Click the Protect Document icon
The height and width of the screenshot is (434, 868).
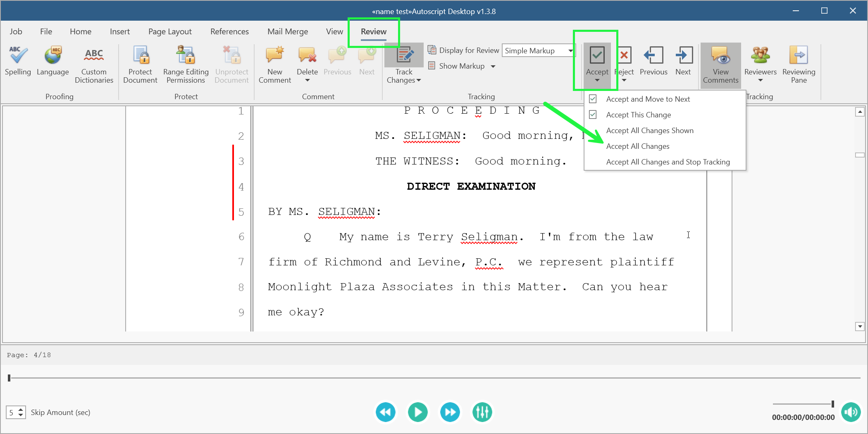[x=140, y=65]
